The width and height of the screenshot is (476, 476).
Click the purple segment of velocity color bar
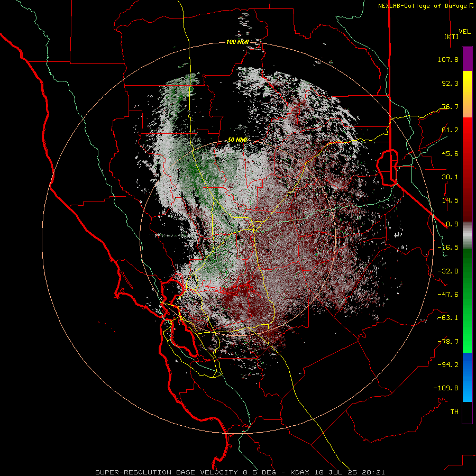467,59
